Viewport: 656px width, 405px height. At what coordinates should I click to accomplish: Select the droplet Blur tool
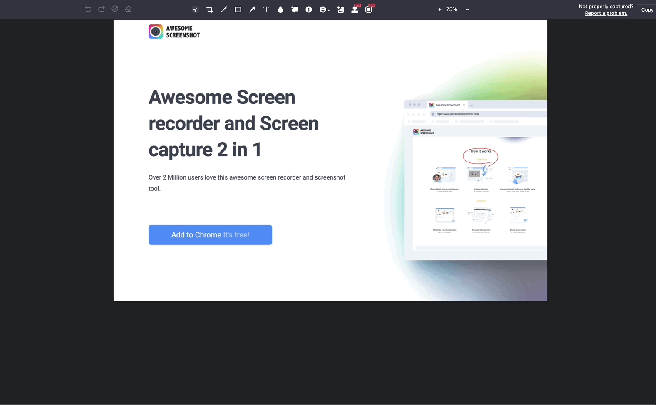click(280, 10)
